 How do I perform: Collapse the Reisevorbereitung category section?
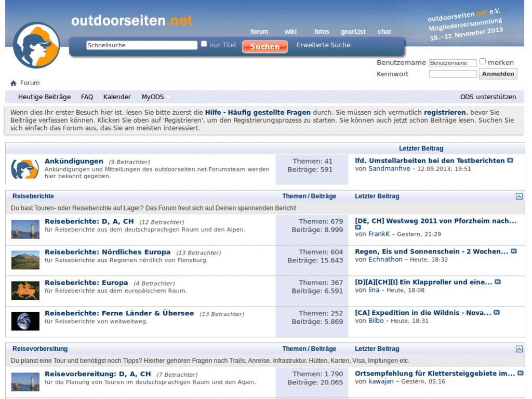pos(519,349)
